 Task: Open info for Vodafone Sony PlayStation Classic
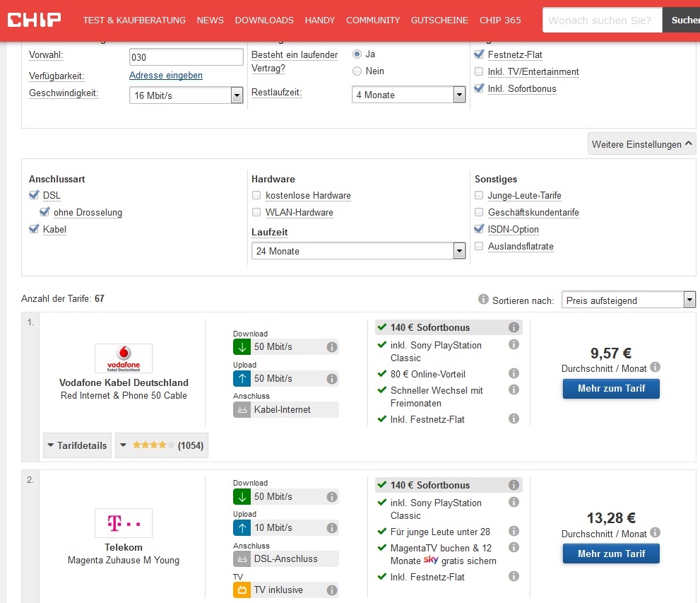(x=514, y=344)
